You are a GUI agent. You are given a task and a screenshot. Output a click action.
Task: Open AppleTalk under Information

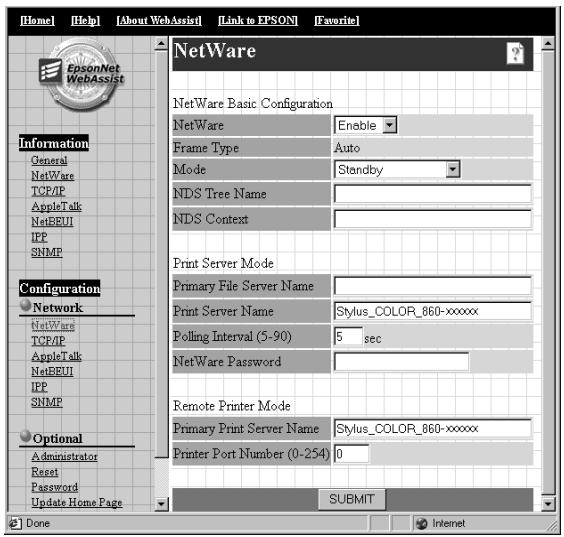[x=56, y=206]
